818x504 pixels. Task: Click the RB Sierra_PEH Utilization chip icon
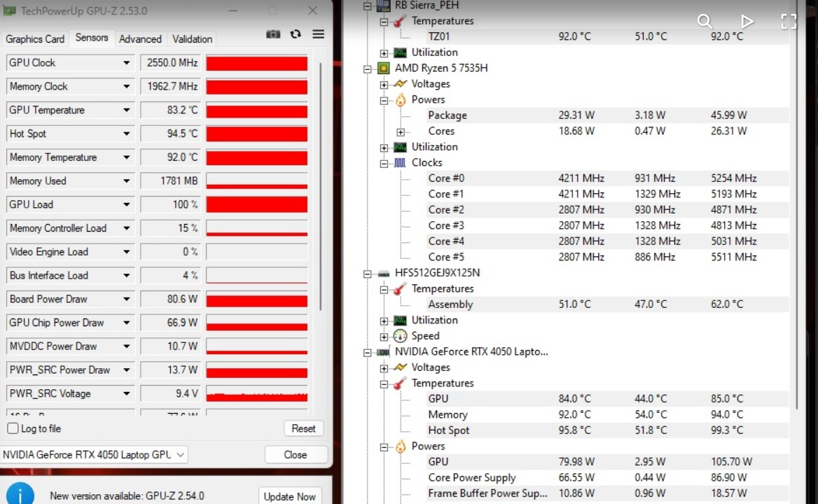pos(400,52)
